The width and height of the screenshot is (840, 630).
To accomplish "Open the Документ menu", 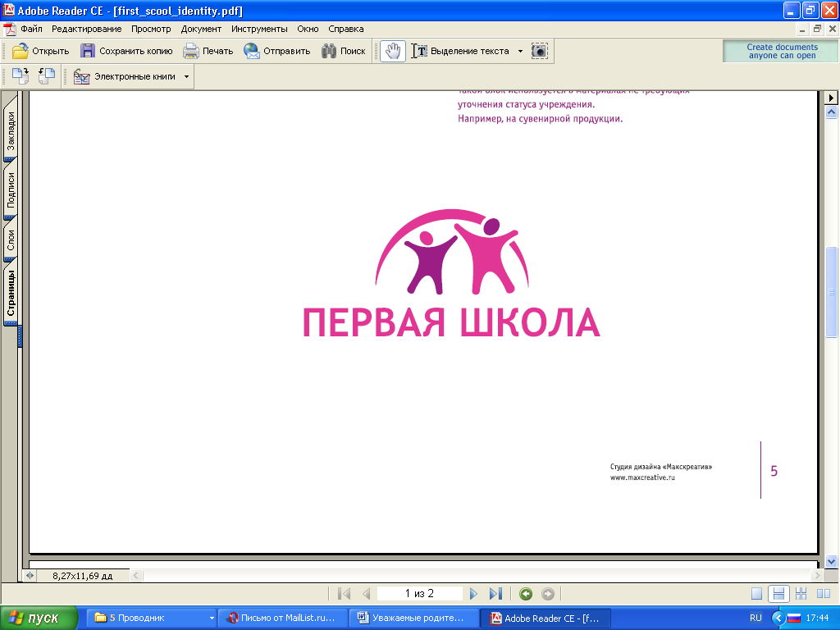I will pyautogui.click(x=201, y=29).
